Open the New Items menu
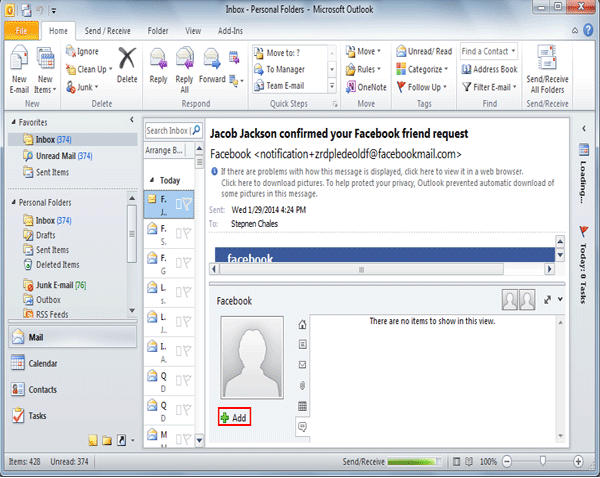This screenshot has height=478, width=600. 45,70
